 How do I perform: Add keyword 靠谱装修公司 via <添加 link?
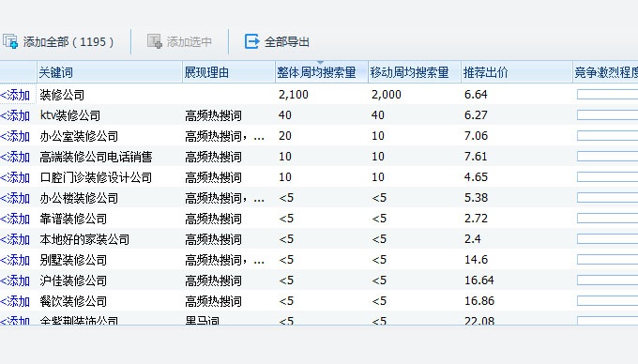tap(15, 219)
